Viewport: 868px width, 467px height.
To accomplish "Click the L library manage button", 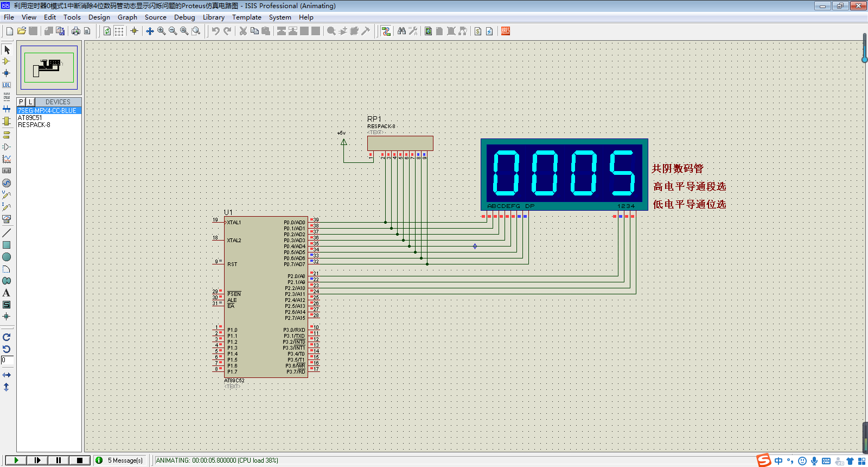I will [30, 102].
